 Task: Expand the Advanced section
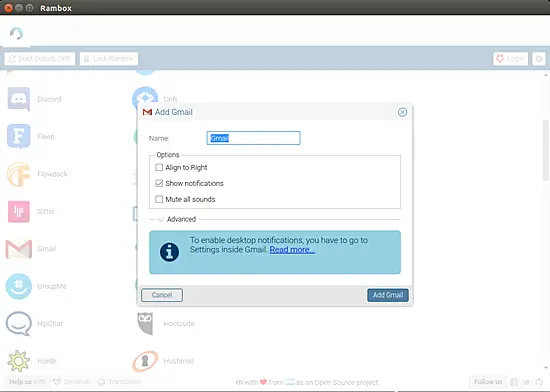[161, 219]
